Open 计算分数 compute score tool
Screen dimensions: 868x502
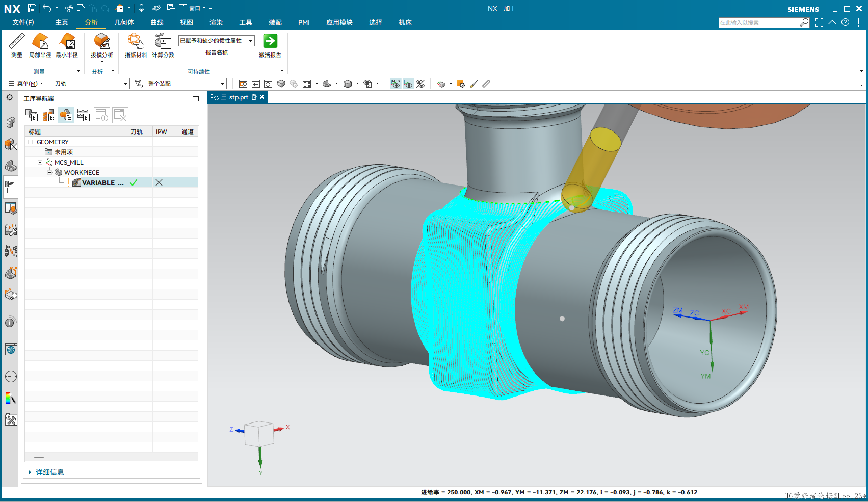[x=163, y=45]
